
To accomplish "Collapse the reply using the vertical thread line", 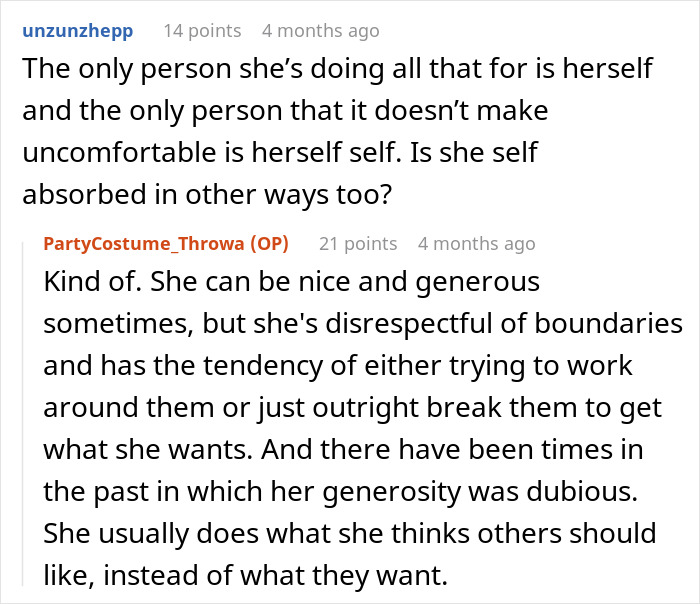I will pos(23,413).
